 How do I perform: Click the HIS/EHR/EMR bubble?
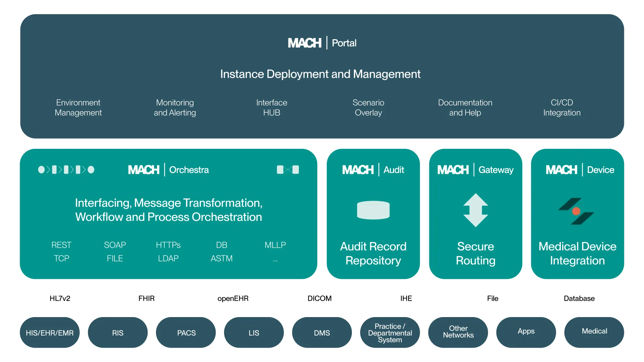pos(50,333)
